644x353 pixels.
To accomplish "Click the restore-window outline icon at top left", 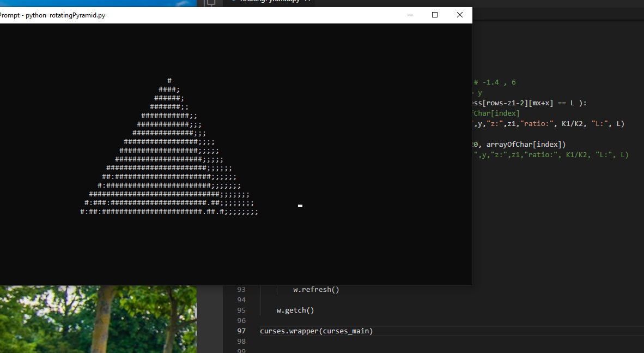I will (210, 3).
